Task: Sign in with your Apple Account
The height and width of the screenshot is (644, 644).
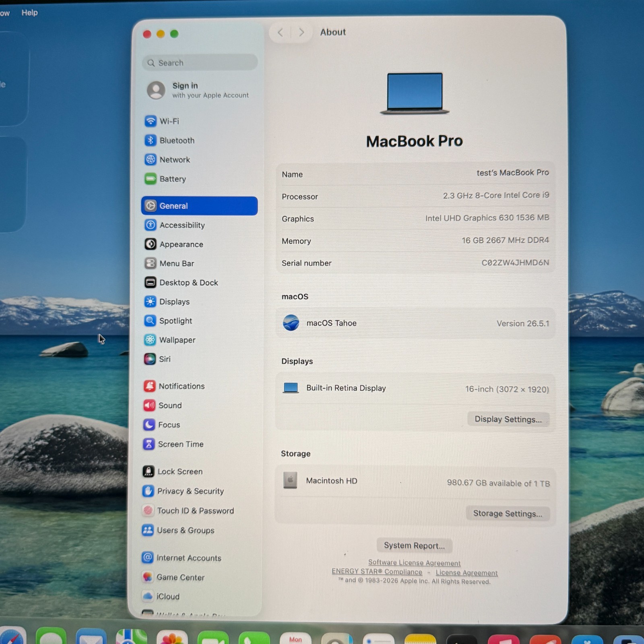Action: pos(199,90)
